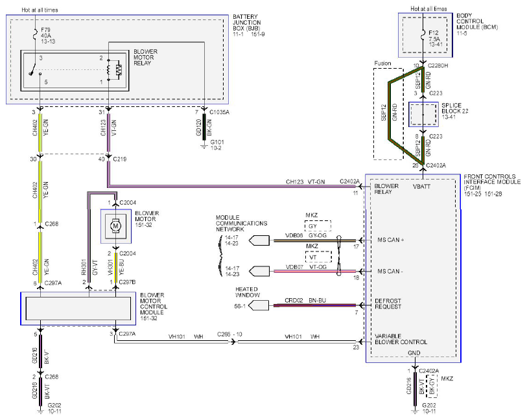Select the MKZ GY dashed option box
The image size is (527, 420).
point(318,226)
